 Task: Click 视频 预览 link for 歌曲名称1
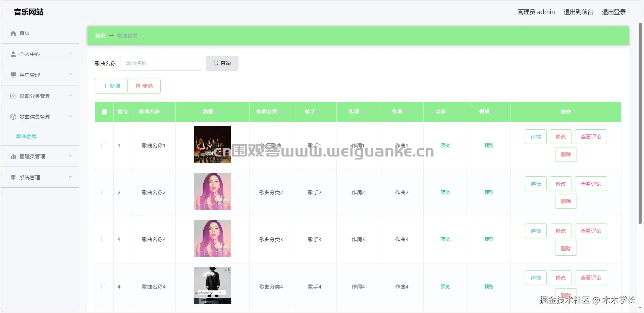tap(489, 145)
